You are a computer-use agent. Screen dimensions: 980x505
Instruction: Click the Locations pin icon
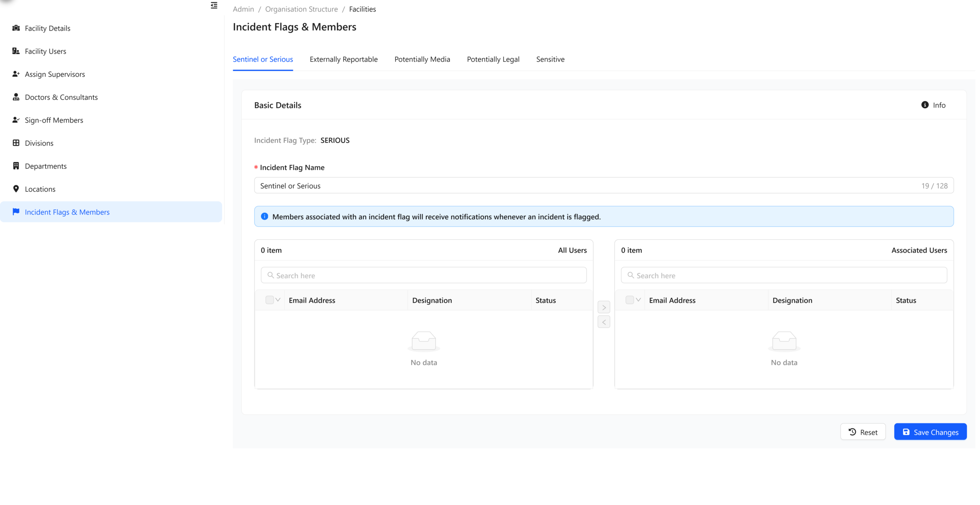(x=16, y=189)
